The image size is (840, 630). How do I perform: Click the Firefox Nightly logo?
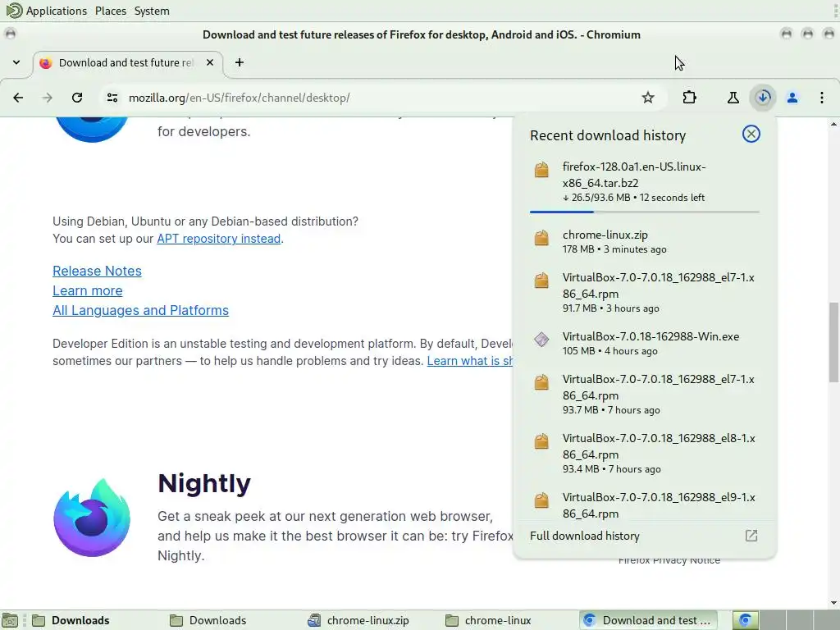pyautogui.click(x=92, y=518)
